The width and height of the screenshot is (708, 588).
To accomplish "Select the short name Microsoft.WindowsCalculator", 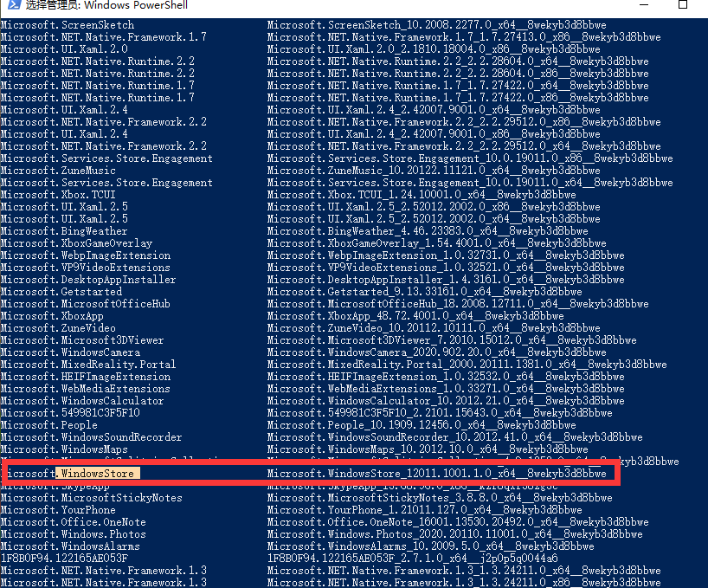I will click(82, 402).
